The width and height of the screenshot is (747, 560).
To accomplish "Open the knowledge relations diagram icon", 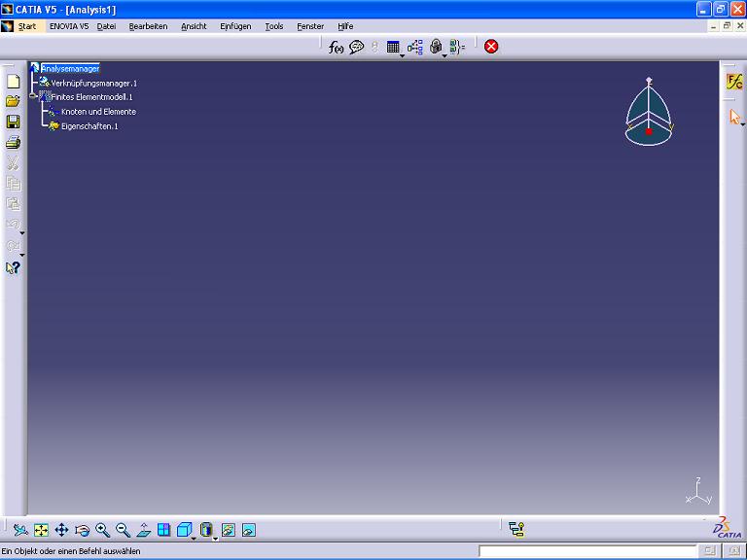I will click(x=415, y=47).
